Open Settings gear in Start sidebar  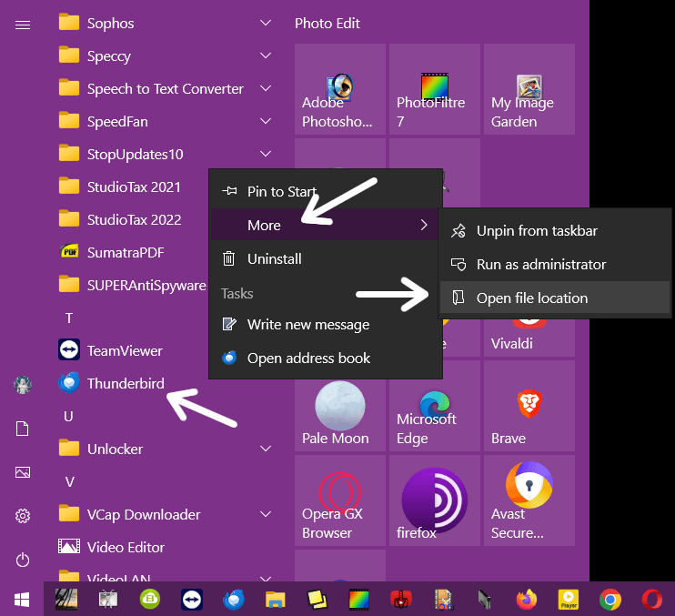23,516
